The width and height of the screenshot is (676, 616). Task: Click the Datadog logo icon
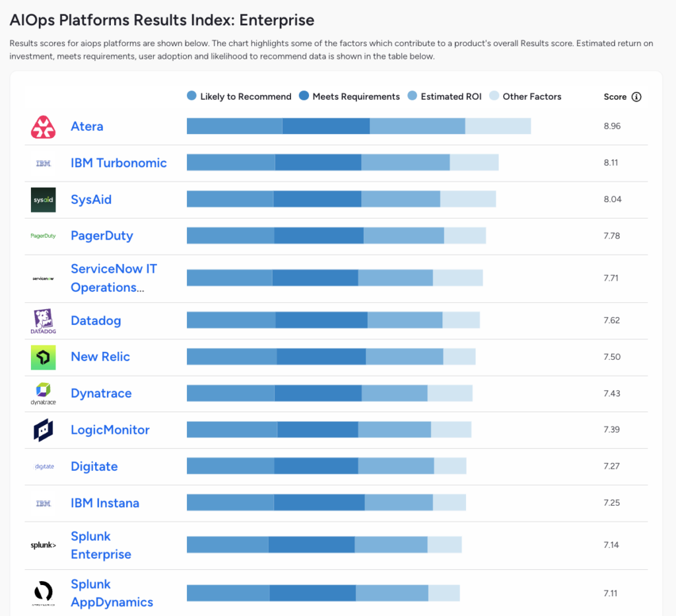point(43,321)
